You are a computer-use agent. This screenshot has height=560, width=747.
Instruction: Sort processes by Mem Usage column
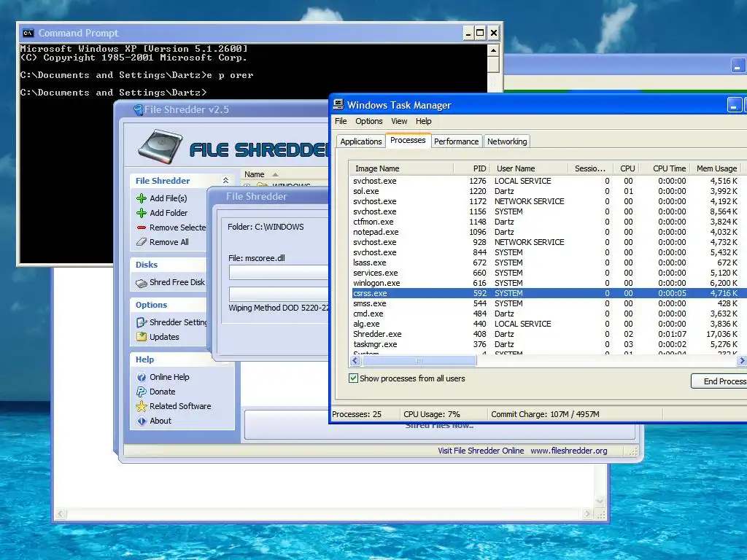(x=716, y=168)
